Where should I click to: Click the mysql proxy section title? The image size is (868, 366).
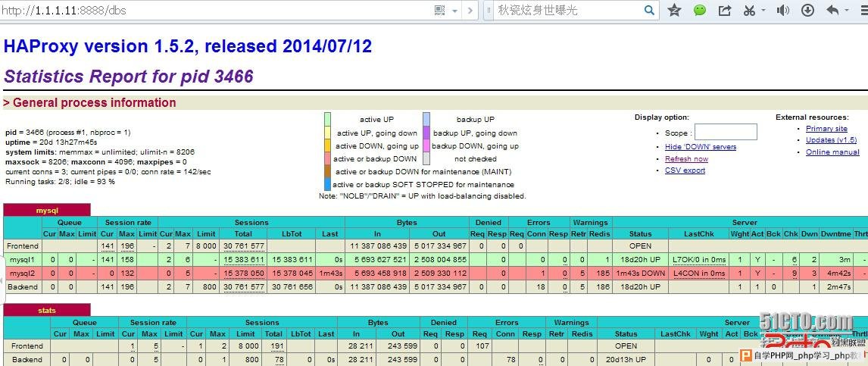pos(47,211)
